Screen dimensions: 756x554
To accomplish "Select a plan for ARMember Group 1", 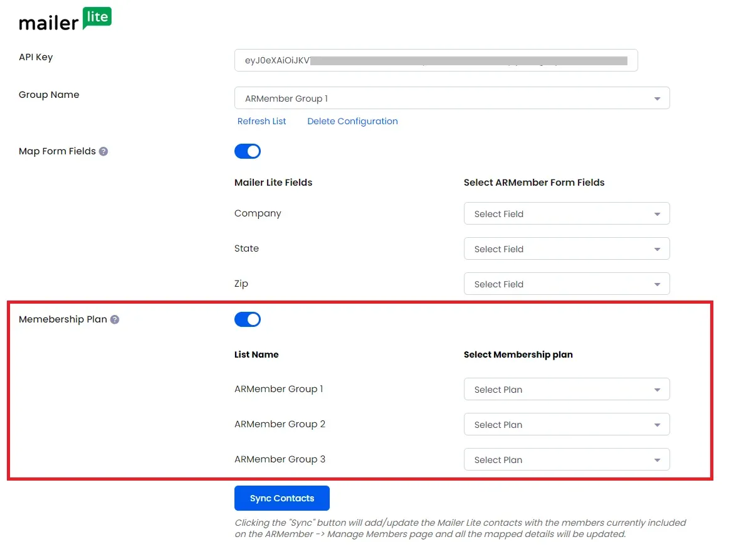I will [x=567, y=390].
